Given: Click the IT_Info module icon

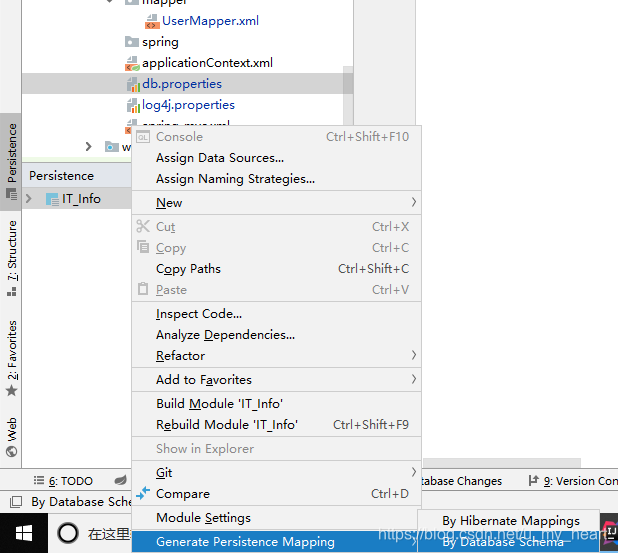Looking at the screenshot, I should (52, 199).
